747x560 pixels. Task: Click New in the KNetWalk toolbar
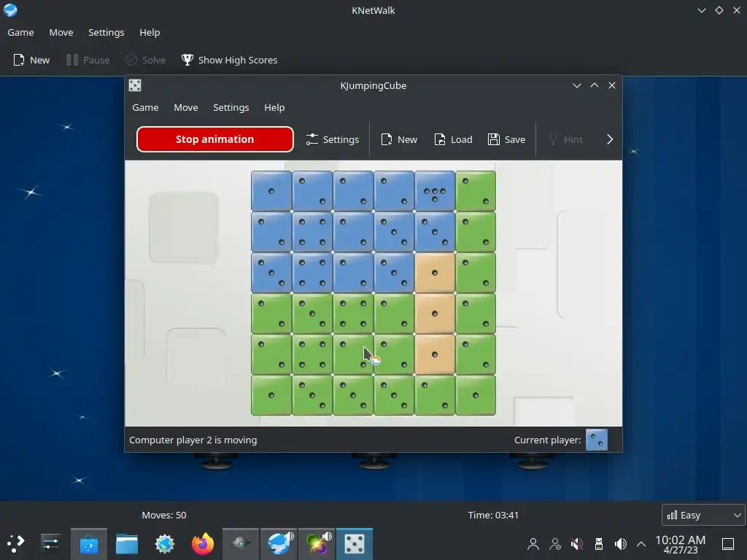pyautogui.click(x=31, y=60)
